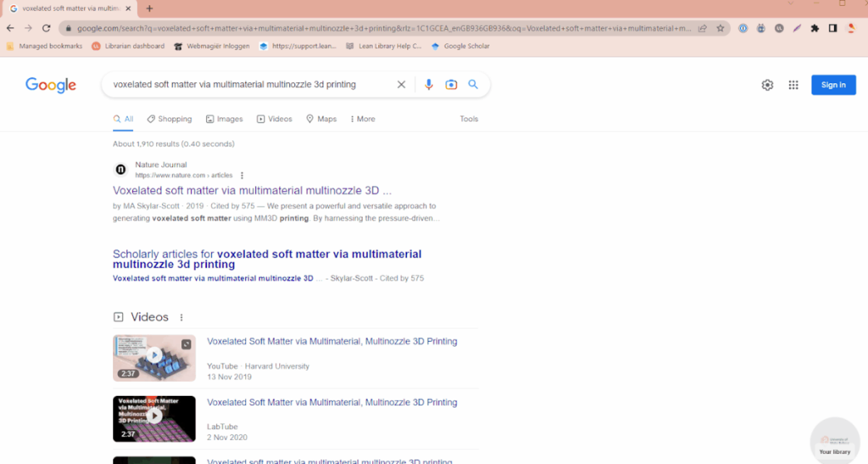The height and width of the screenshot is (464, 868).
Task: Open options menu beside Nature result
Action: point(242,176)
